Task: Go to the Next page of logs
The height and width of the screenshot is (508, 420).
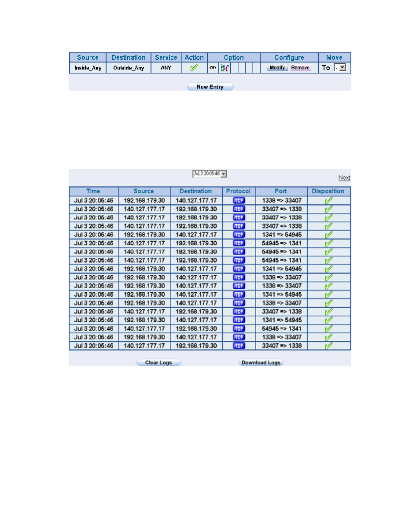Action: tap(344, 177)
